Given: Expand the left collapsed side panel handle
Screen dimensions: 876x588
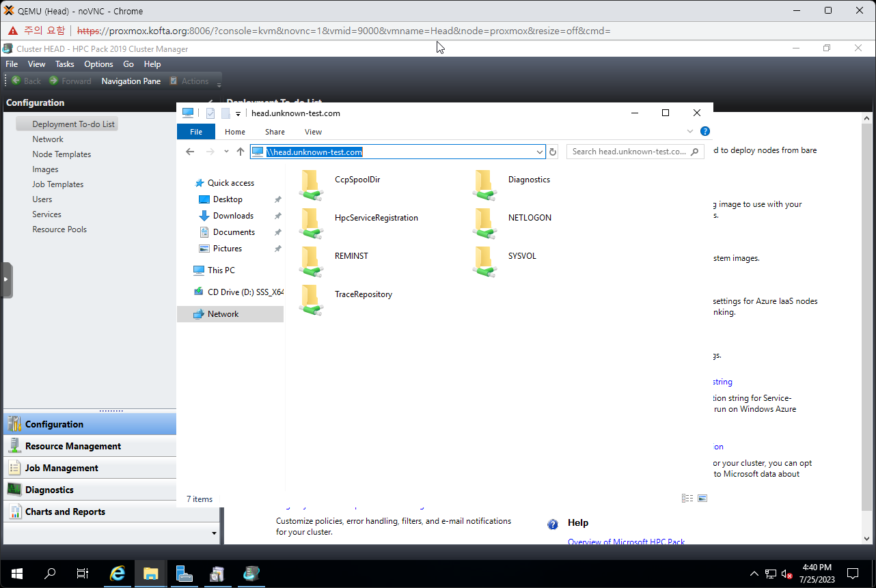Looking at the screenshot, I should [x=7, y=279].
